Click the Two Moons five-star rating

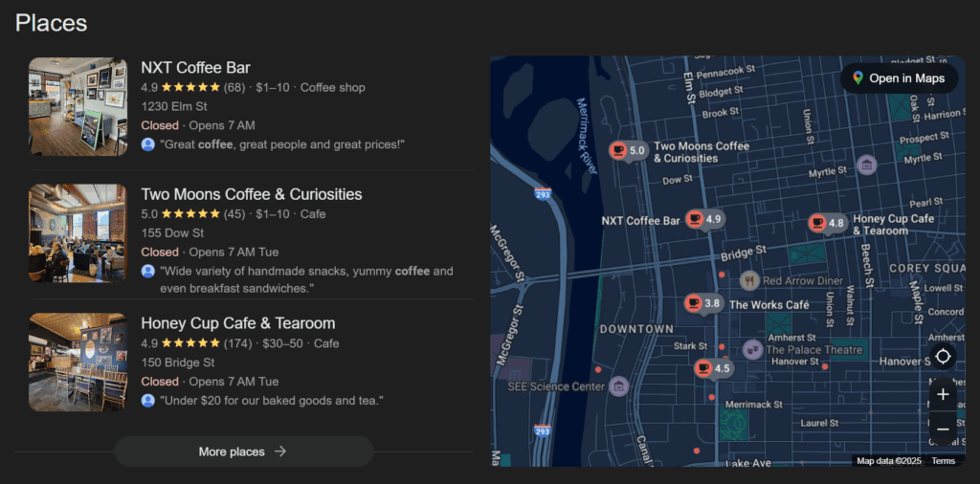190,214
